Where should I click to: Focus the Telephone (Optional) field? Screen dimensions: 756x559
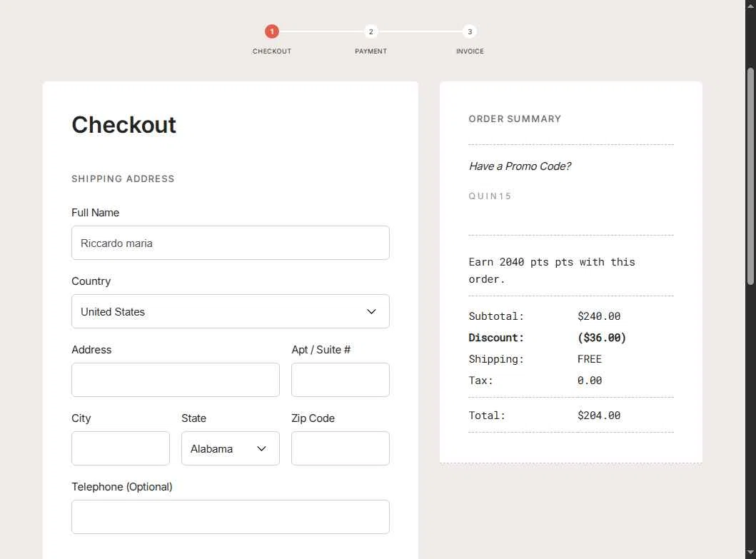(x=231, y=517)
